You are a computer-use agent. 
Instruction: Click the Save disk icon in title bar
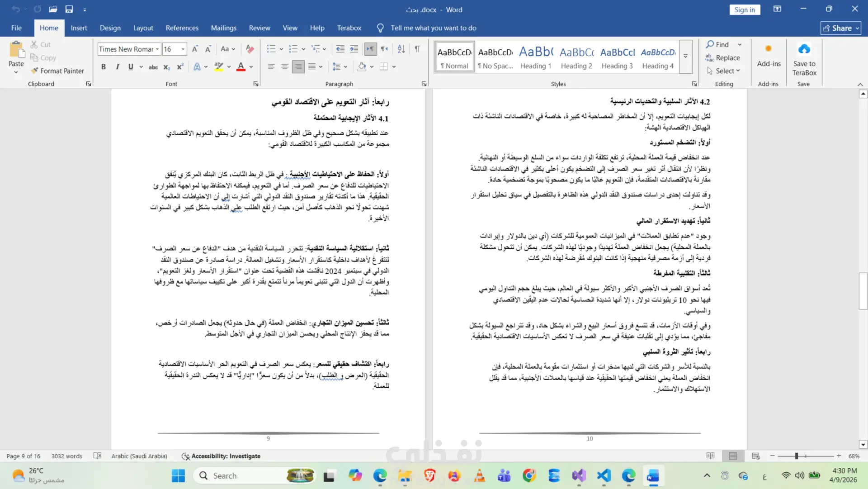pos(69,9)
